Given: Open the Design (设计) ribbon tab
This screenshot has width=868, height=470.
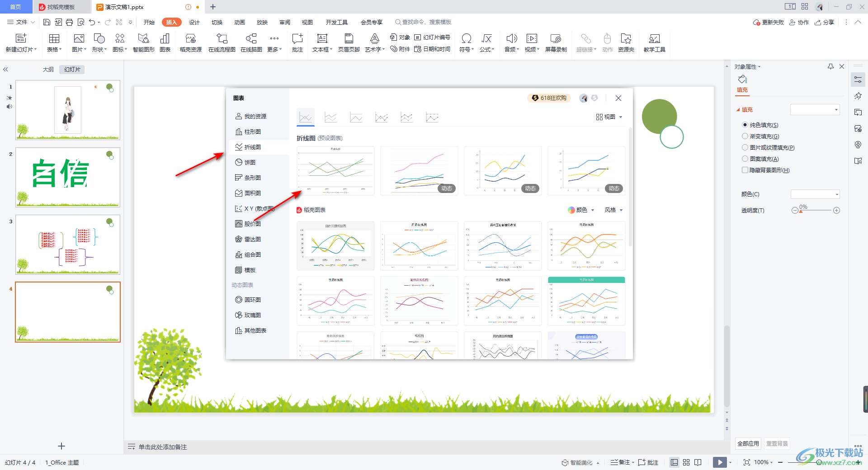Looking at the screenshot, I should [194, 22].
